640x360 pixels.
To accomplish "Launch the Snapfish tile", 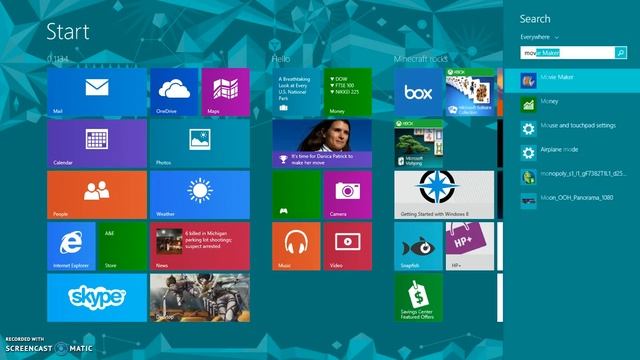I will [418, 247].
